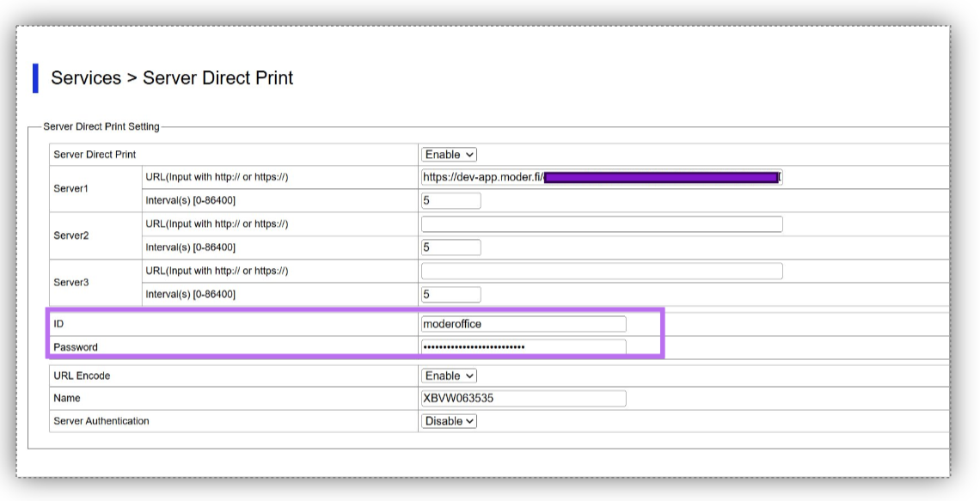Click the Server2 URL input field
This screenshot has width=980, height=501.
tap(602, 224)
